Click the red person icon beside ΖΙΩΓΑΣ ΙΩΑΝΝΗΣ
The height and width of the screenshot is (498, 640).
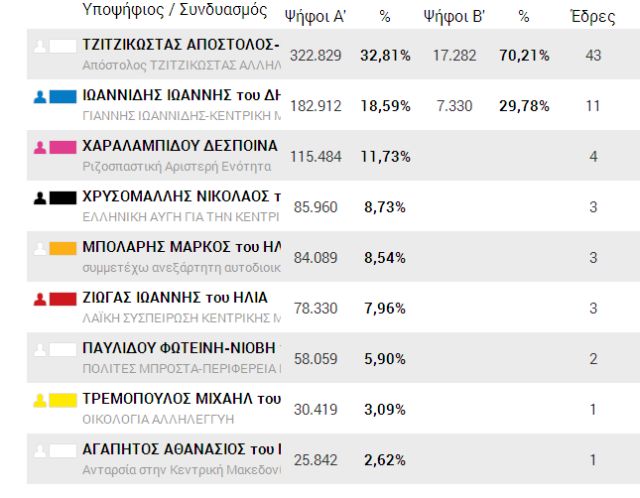(x=41, y=298)
